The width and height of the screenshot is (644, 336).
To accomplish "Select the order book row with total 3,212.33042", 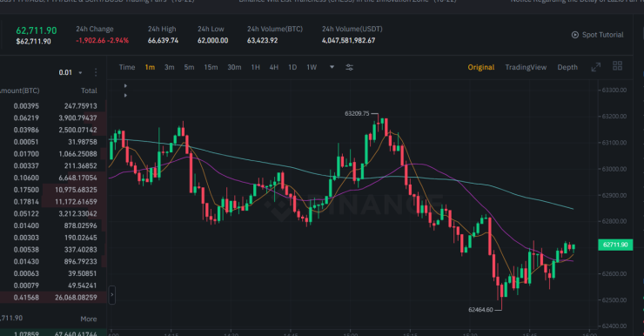I will pos(53,213).
